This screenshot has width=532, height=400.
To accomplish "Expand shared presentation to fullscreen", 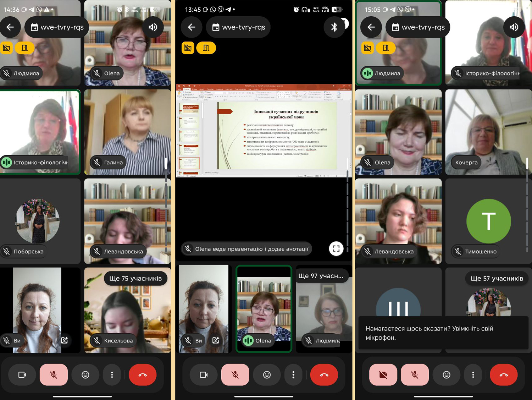I will pyautogui.click(x=336, y=248).
